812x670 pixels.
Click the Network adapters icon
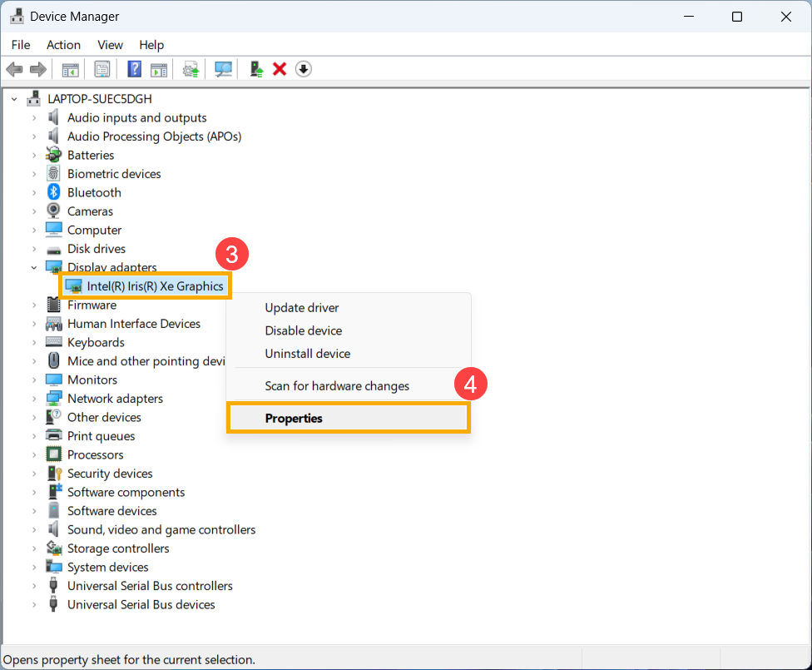pyautogui.click(x=53, y=399)
